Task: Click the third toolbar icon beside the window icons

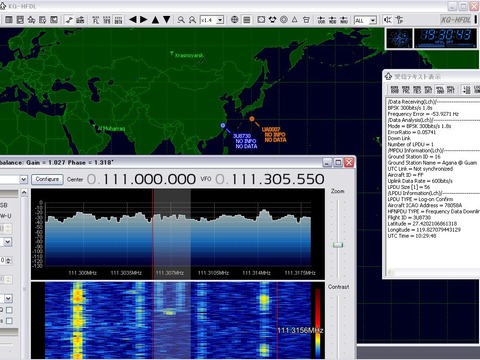Action: (x=32, y=20)
